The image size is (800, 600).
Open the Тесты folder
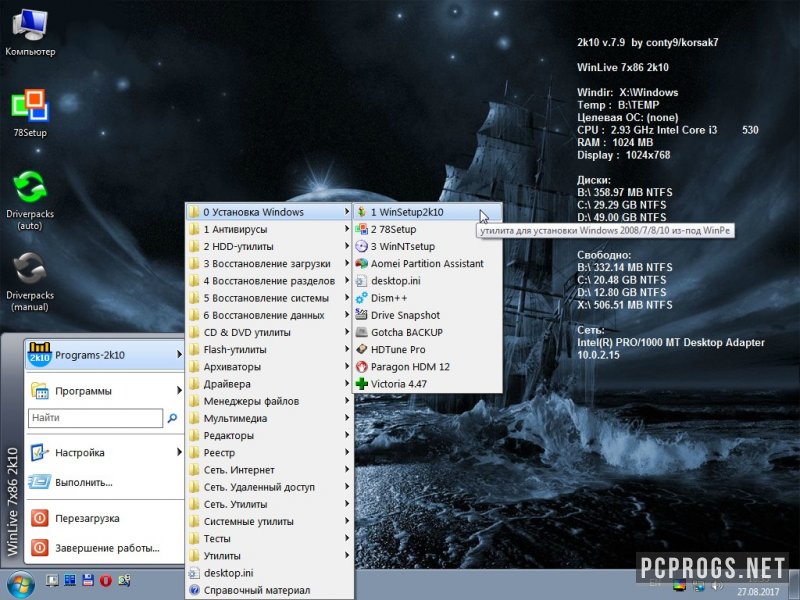269,538
